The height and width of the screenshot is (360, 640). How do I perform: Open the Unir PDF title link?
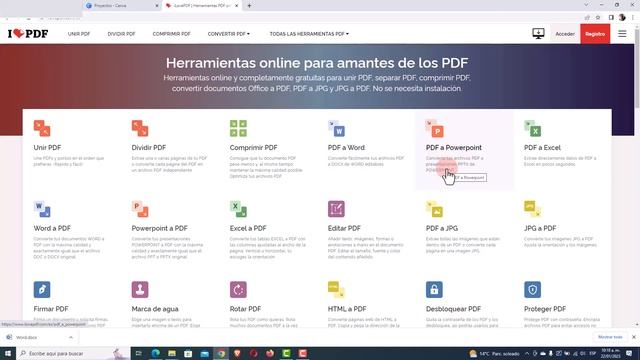click(47, 148)
